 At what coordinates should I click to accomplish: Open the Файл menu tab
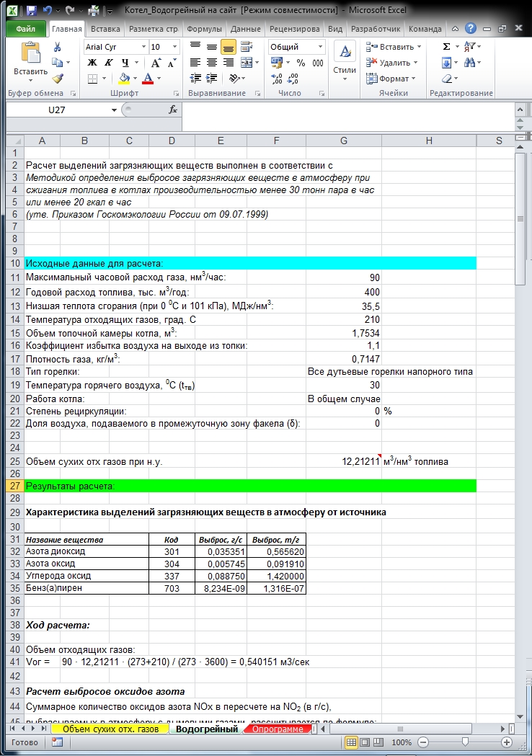pyautogui.click(x=25, y=29)
